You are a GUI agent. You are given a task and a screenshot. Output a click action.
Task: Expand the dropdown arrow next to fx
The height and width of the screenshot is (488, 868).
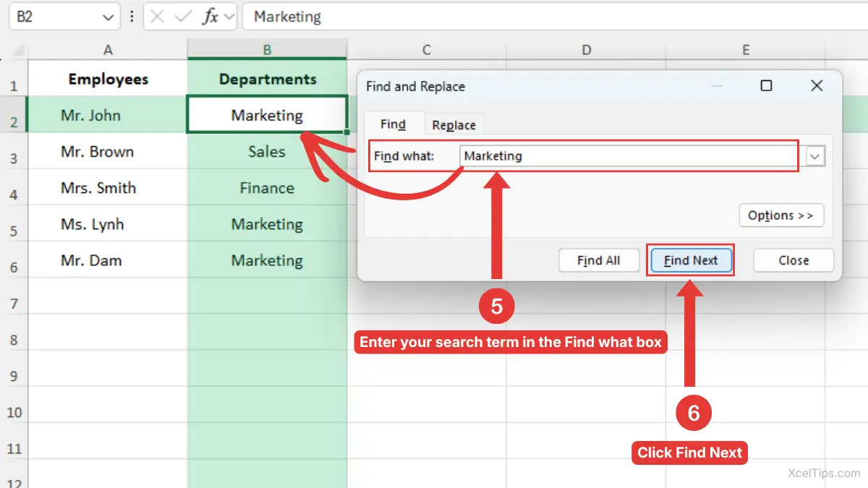pyautogui.click(x=229, y=17)
